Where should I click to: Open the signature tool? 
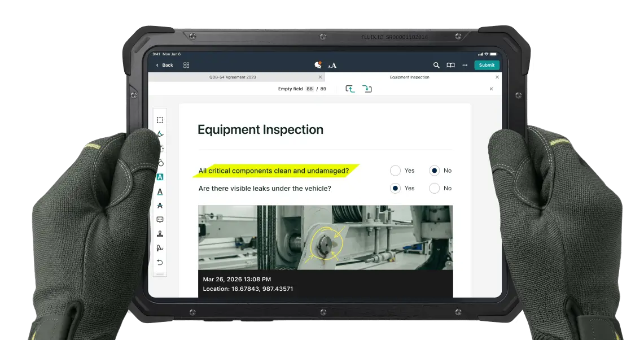point(160,248)
